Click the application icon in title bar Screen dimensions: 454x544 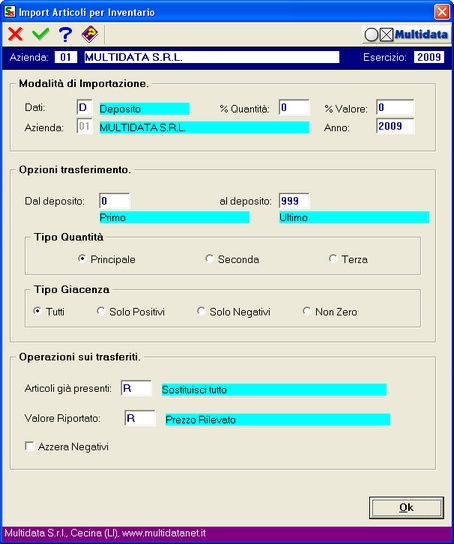point(10,11)
